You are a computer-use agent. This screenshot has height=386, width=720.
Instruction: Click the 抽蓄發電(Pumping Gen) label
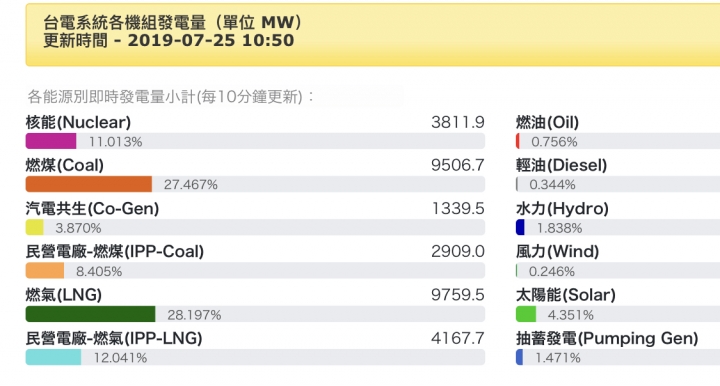[607, 338]
